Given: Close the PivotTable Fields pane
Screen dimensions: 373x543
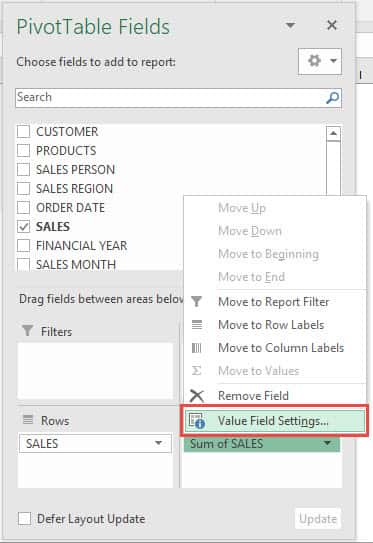Looking at the screenshot, I should pos(332,25).
